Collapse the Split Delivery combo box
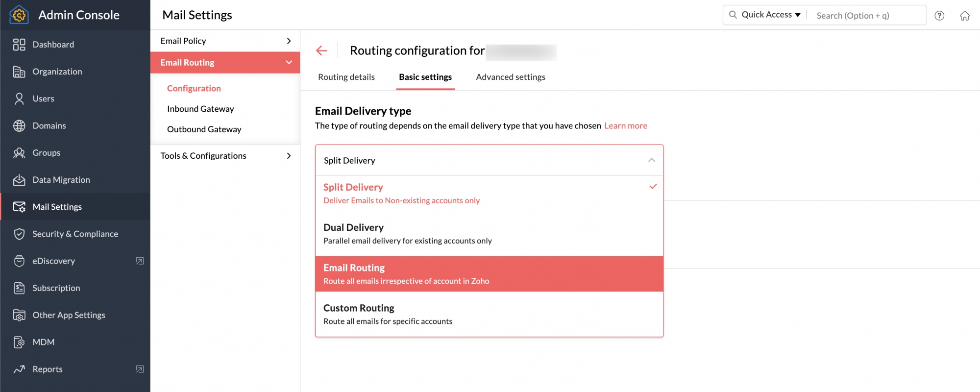Screen dimensions: 980x392 pyautogui.click(x=651, y=160)
